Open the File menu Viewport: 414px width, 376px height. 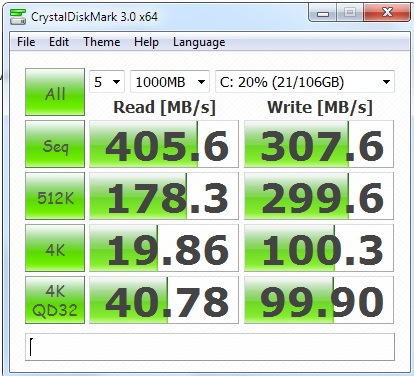(x=26, y=42)
